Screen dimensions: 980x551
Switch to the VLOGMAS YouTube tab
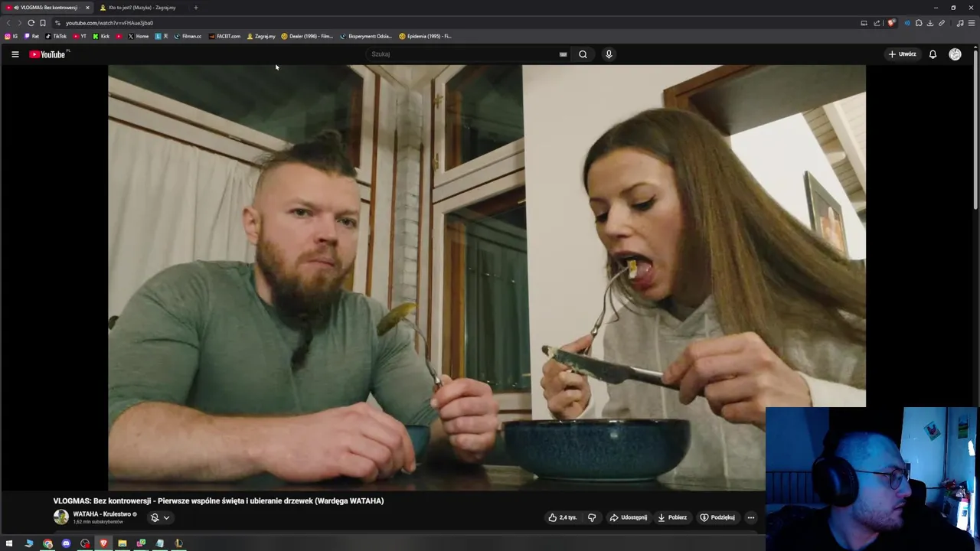[47, 8]
